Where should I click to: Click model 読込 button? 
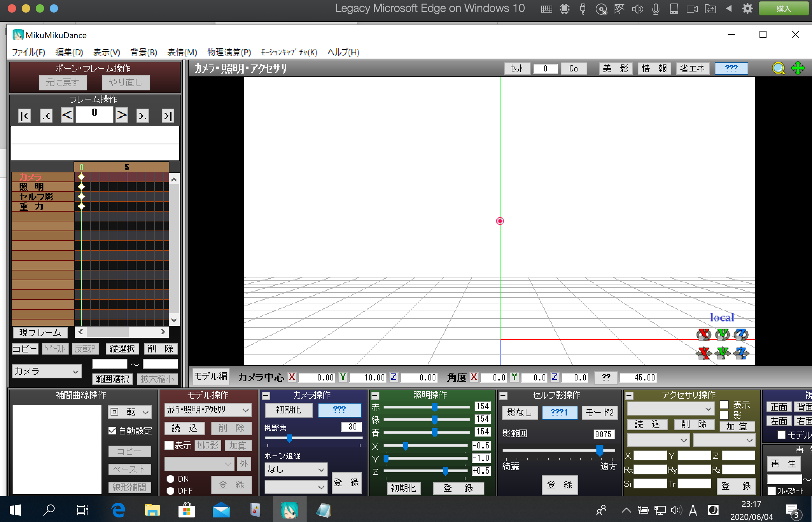[x=184, y=428]
